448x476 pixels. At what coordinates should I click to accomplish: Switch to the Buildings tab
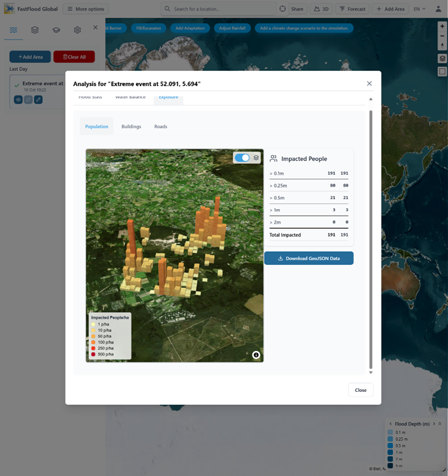131,126
